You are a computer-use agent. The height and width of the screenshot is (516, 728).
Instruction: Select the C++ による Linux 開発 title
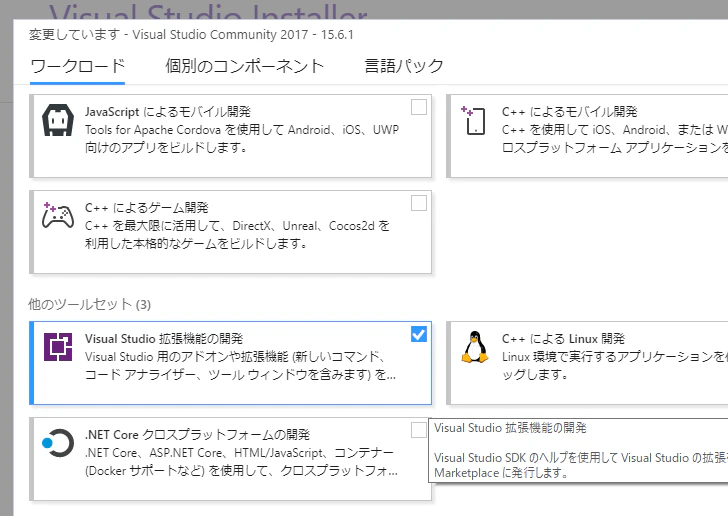coord(563,339)
